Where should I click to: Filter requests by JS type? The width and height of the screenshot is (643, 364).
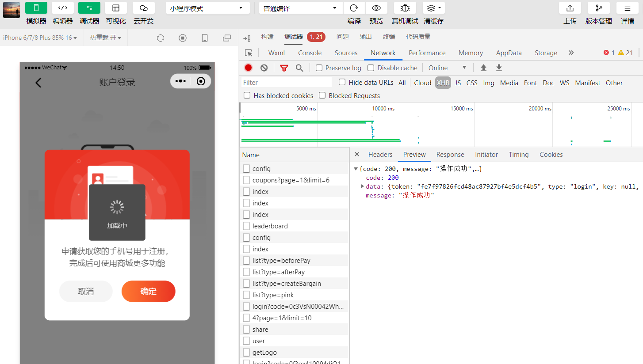[x=458, y=83]
